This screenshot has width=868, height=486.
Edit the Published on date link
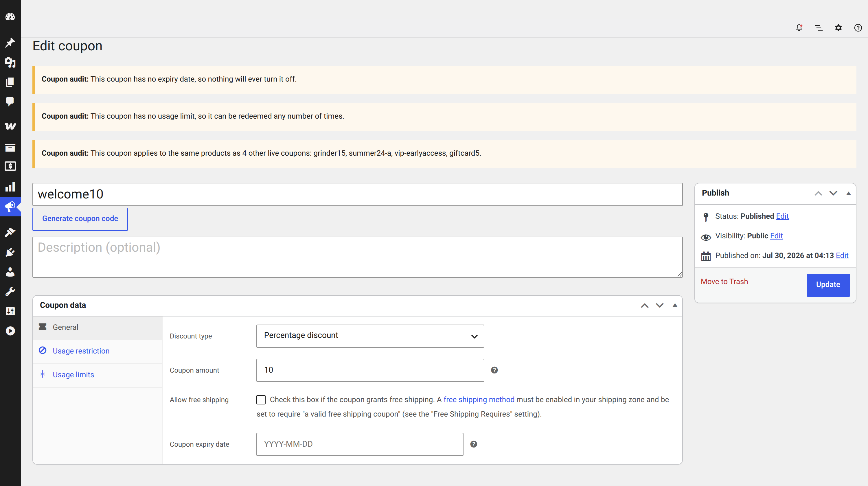[842, 255]
